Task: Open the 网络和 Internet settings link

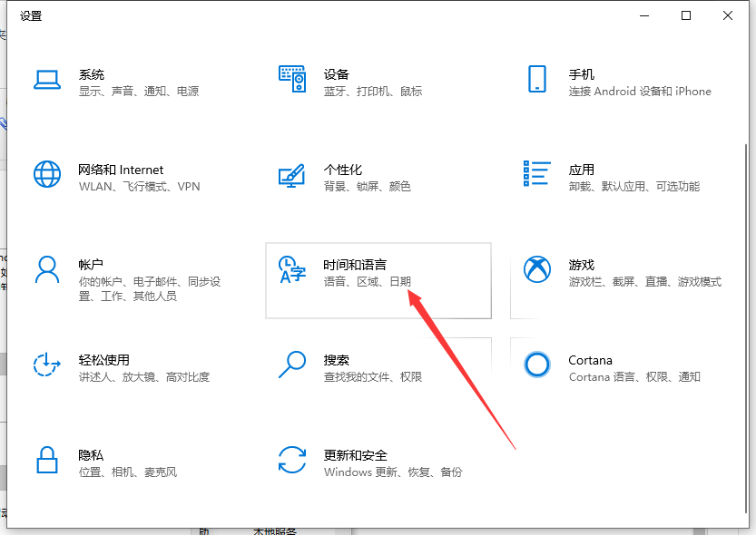Action: 121,170
